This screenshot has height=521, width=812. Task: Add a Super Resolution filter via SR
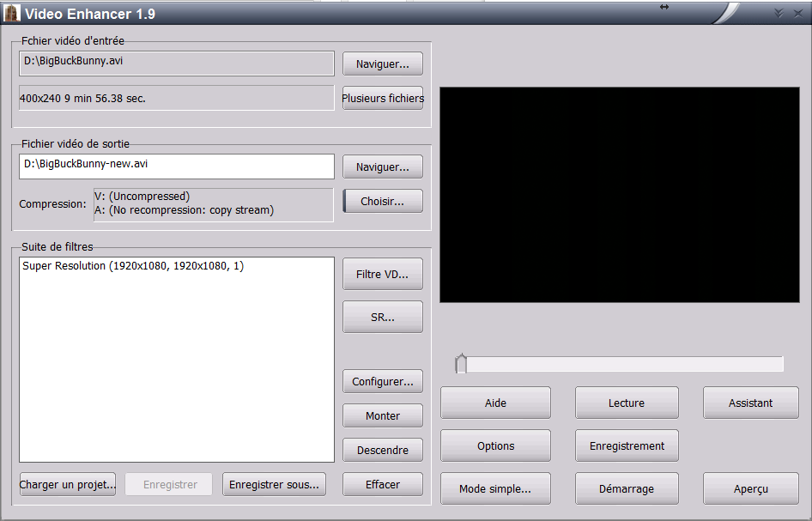pyautogui.click(x=382, y=317)
